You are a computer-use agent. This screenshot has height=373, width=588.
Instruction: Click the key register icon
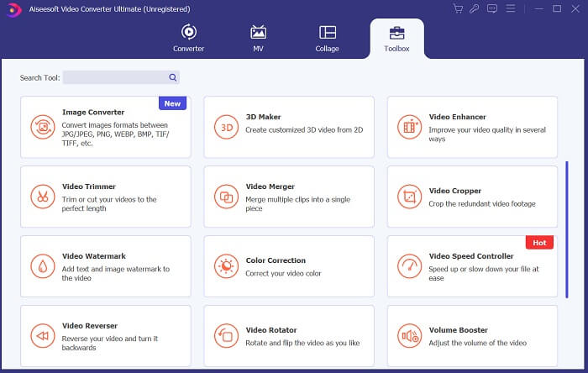(475, 8)
